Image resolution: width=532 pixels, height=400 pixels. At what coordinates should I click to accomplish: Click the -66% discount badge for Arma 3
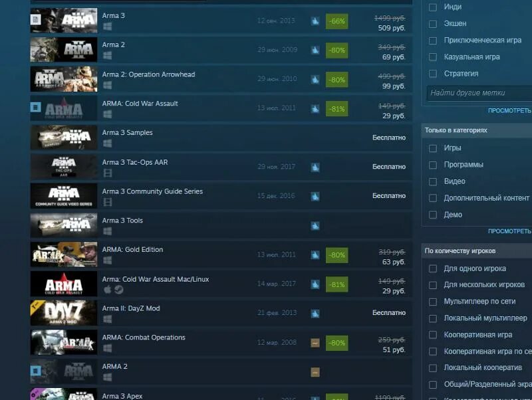[x=336, y=21]
